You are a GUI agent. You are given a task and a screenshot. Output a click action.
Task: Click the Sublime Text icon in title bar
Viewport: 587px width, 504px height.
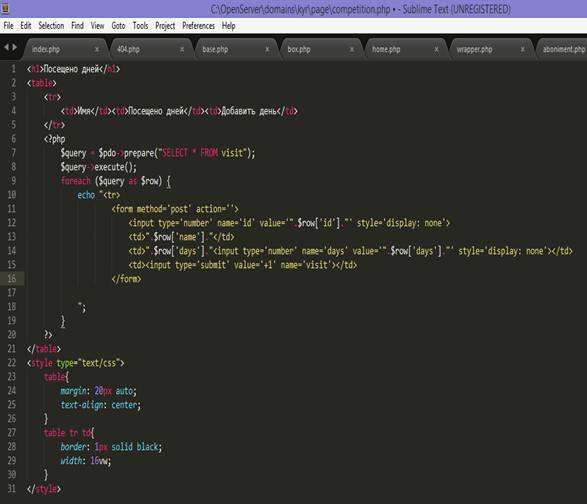[5, 8]
